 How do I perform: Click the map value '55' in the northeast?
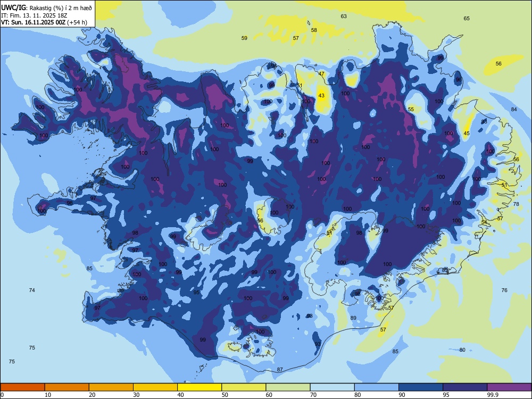[411, 109]
